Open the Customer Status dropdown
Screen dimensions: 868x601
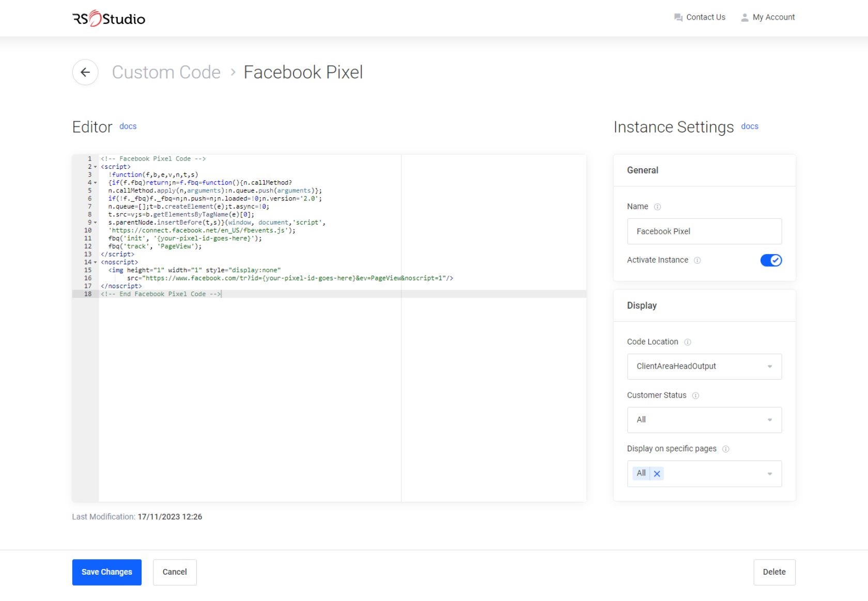[x=704, y=420]
